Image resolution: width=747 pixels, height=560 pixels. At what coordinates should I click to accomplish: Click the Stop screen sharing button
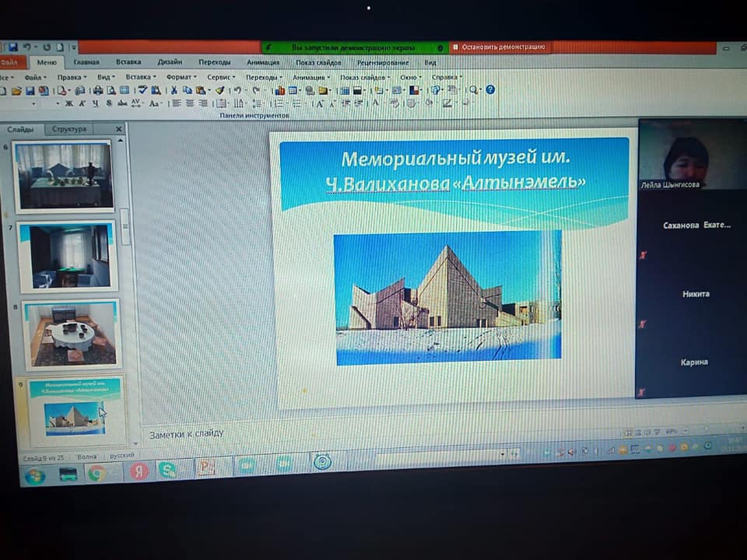(503, 47)
